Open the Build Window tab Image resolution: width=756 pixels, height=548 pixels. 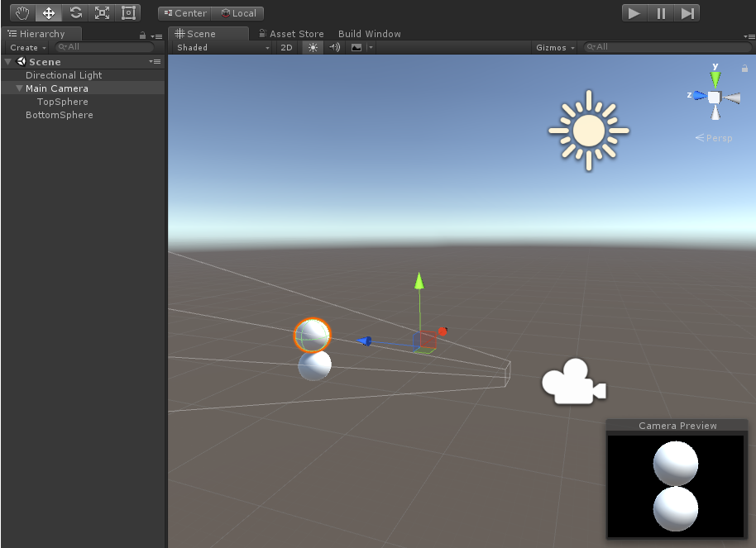[x=369, y=34]
